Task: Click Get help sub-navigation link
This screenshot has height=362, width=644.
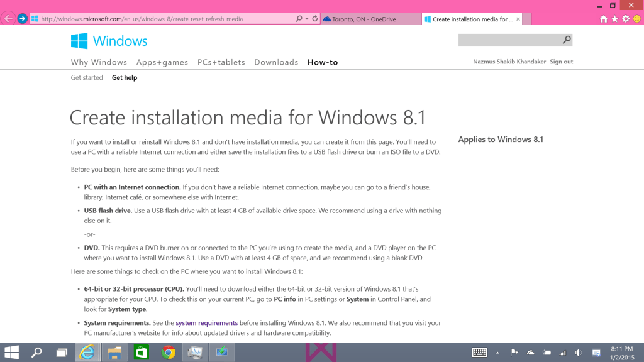Action: click(x=125, y=77)
